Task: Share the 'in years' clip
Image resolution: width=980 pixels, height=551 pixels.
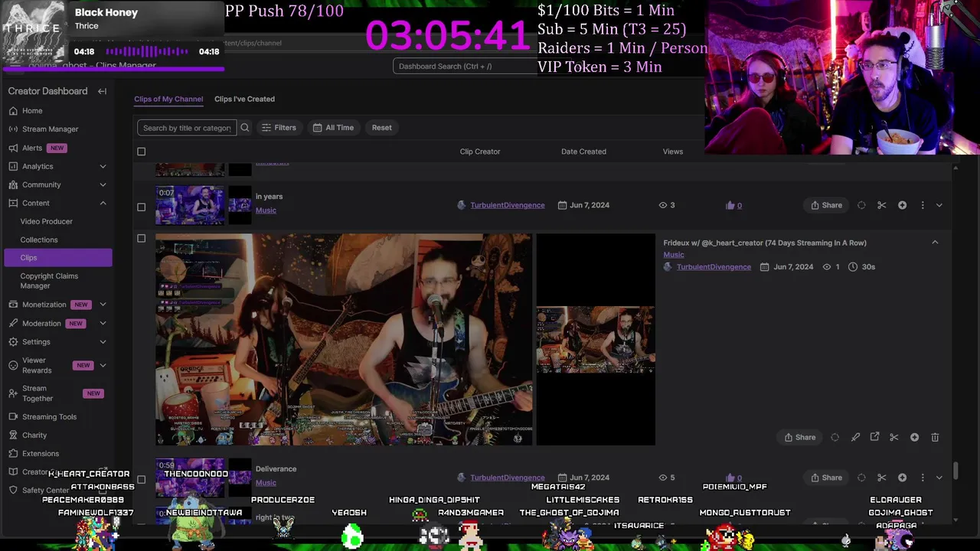Action: click(x=827, y=205)
